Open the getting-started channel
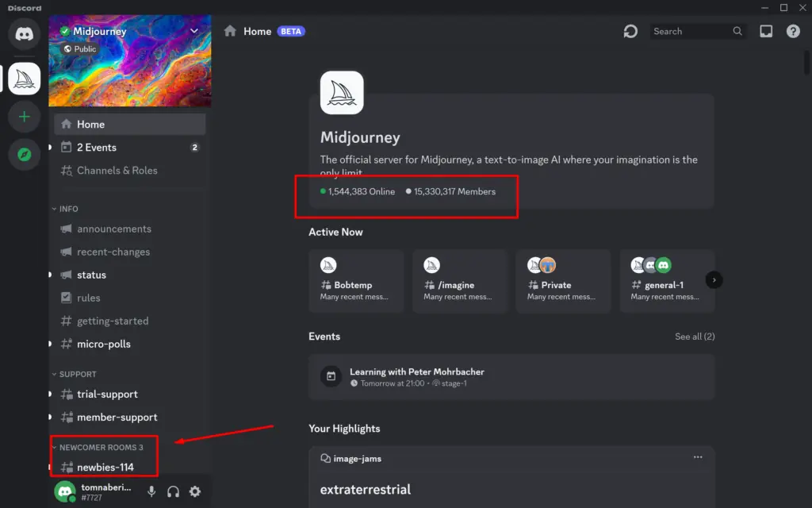The width and height of the screenshot is (812, 508). click(129, 321)
